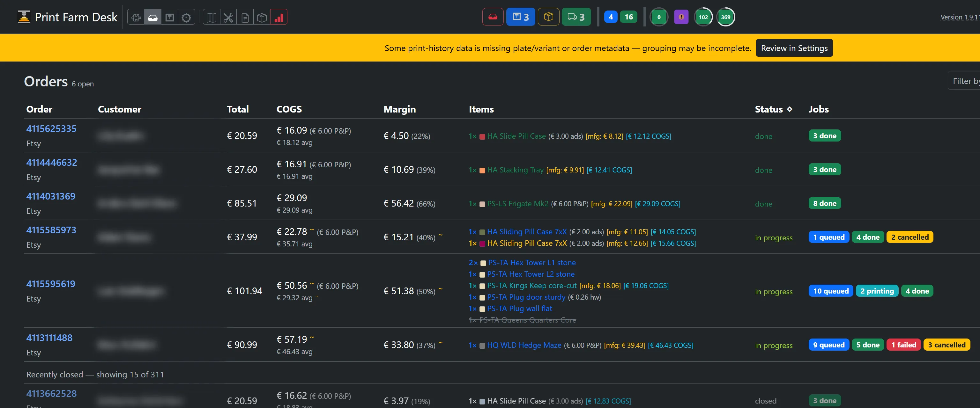The width and height of the screenshot is (980, 408).
Task: Open order 4115625335 link
Action: pyautogui.click(x=51, y=128)
